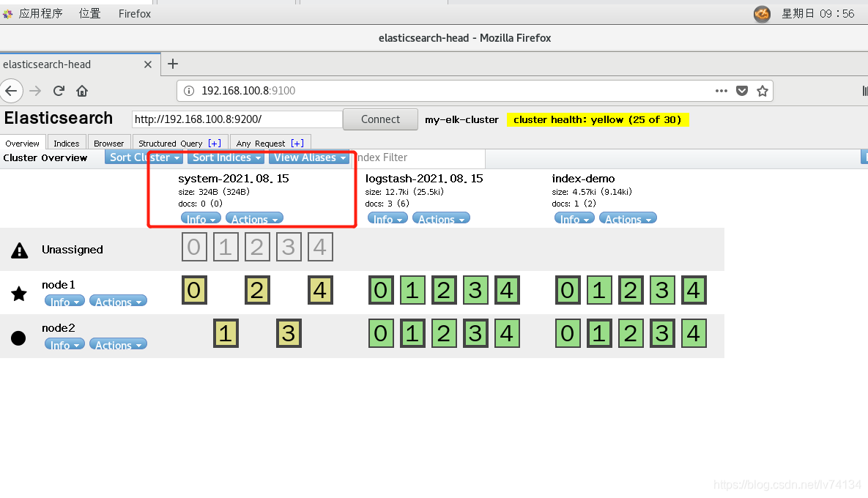Save page to Pocket icon
The width and height of the screenshot is (868, 498).
pos(742,91)
